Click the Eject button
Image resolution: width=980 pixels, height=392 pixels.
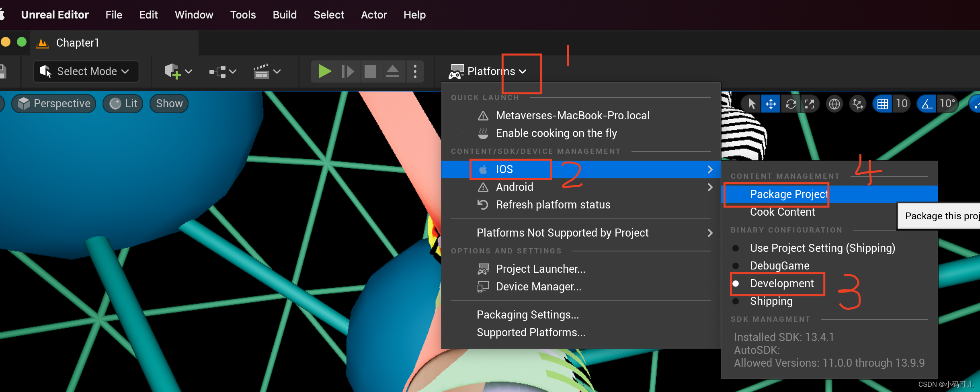click(x=393, y=71)
